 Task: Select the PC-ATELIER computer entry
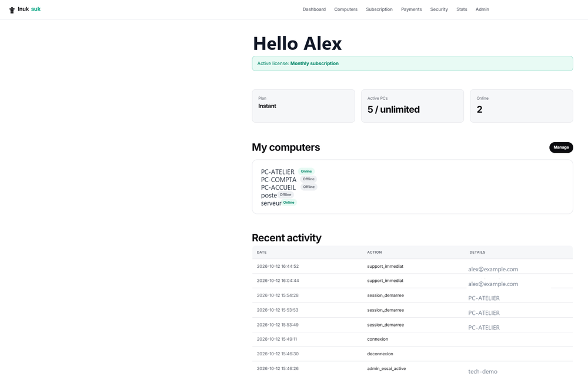click(278, 172)
